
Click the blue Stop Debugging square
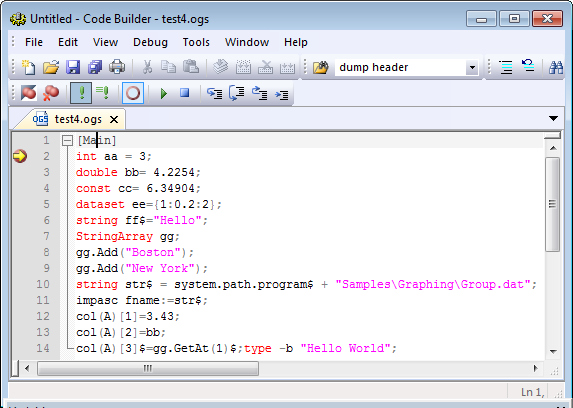tap(185, 93)
